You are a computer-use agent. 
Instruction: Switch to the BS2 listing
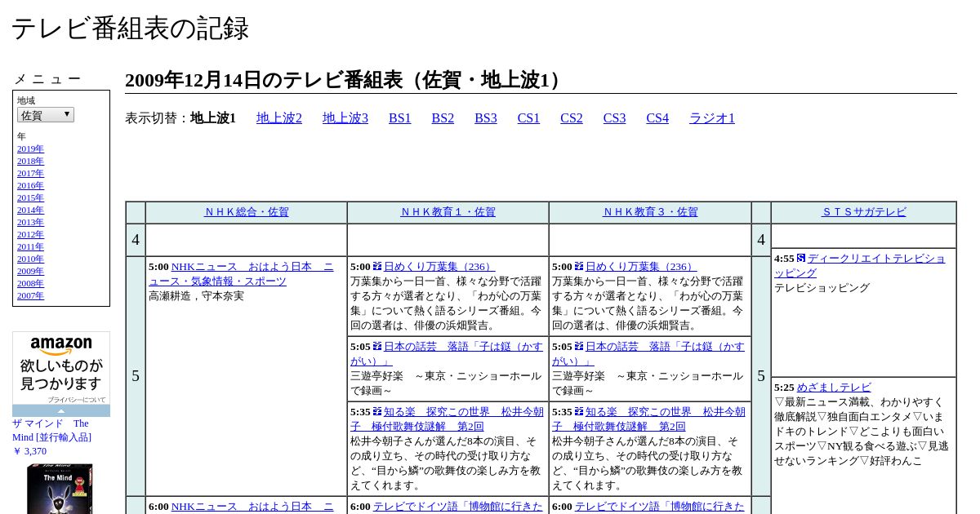click(x=443, y=118)
